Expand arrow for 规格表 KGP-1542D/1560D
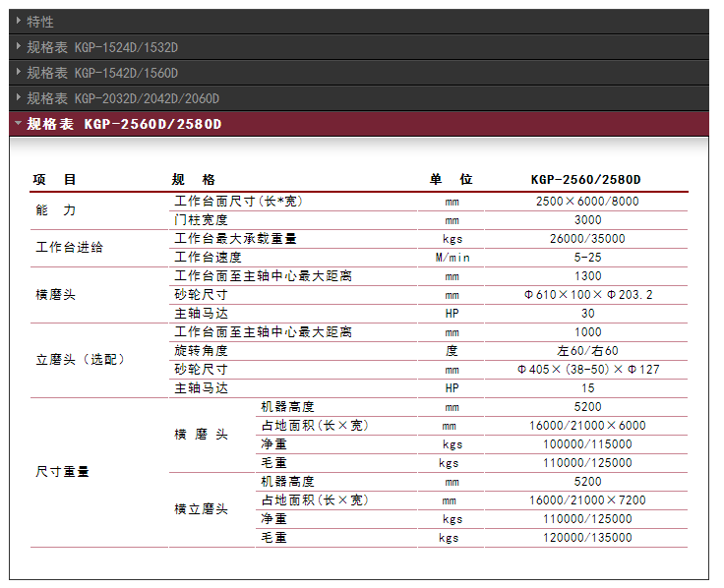Viewport: 724px width, 588px height. (x=19, y=72)
